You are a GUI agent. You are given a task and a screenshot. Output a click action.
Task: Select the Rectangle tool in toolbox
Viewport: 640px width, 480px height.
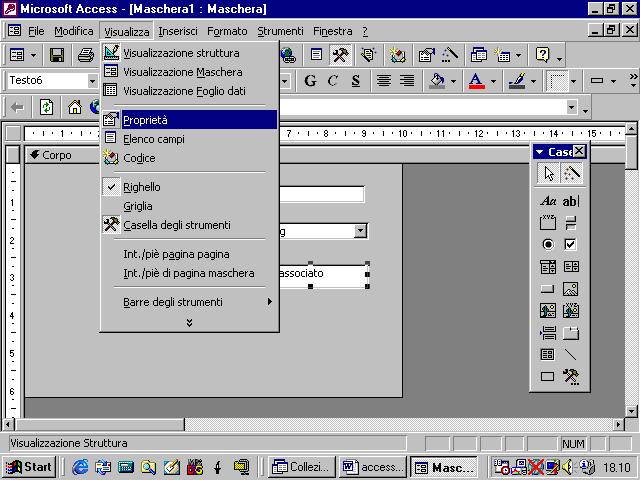(x=548, y=376)
